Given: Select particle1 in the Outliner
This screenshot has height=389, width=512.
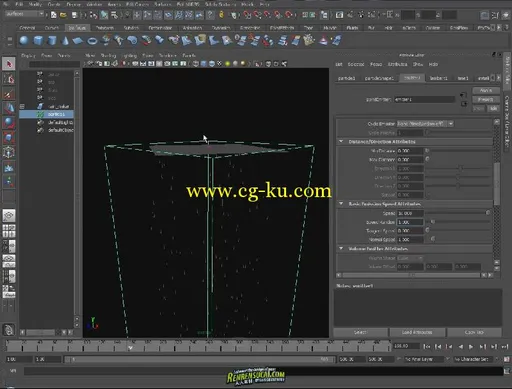Looking at the screenshot, I should [x=47, y=114].
